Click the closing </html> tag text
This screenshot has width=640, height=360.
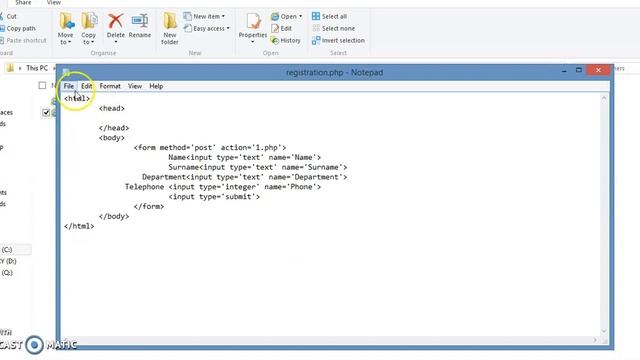click(79, 226)
